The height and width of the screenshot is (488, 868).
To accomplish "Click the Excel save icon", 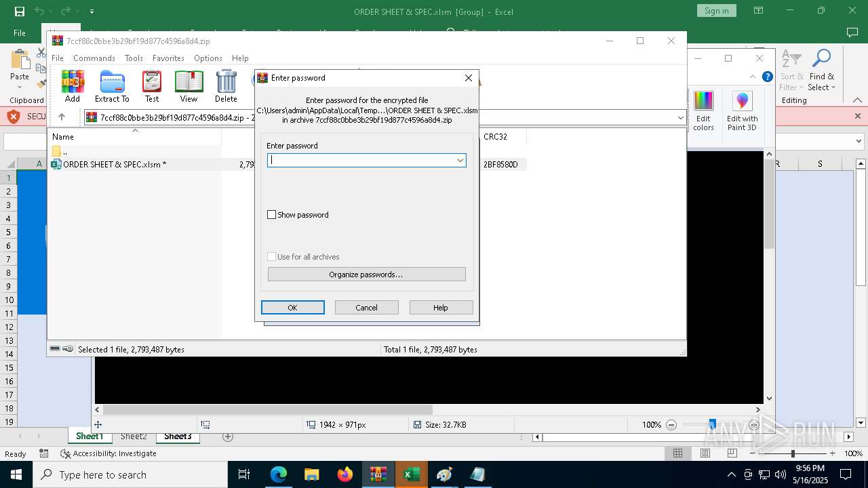I will (x=20, y=11).
